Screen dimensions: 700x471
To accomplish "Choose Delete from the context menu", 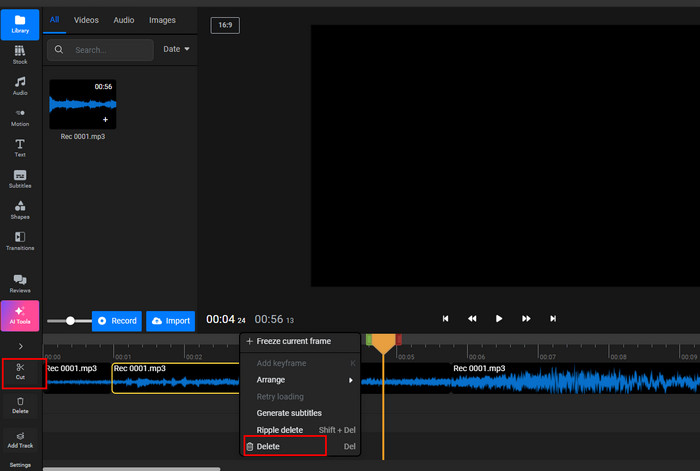I will 300,446.
